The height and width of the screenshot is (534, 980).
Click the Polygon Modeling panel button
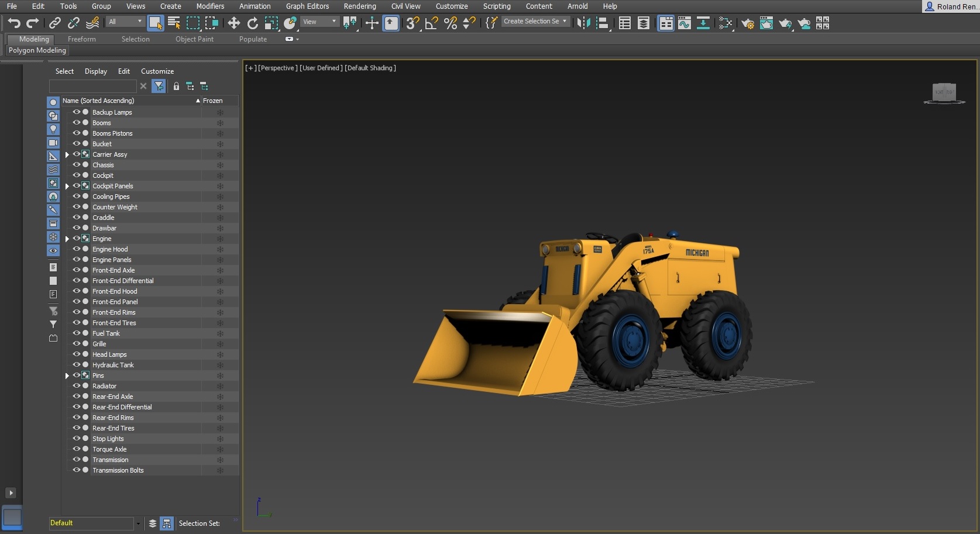pos(37,50)
